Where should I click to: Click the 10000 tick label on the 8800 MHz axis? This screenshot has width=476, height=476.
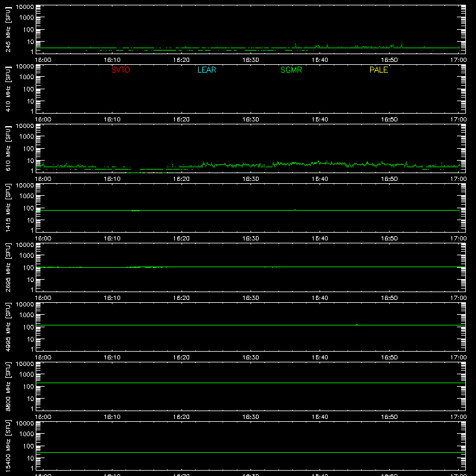24,364
